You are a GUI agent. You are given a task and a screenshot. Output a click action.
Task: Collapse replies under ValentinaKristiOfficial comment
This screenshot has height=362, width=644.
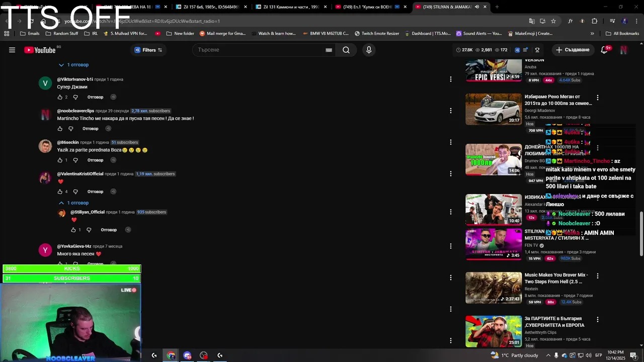pyautogui.click(x=73, y=203)
